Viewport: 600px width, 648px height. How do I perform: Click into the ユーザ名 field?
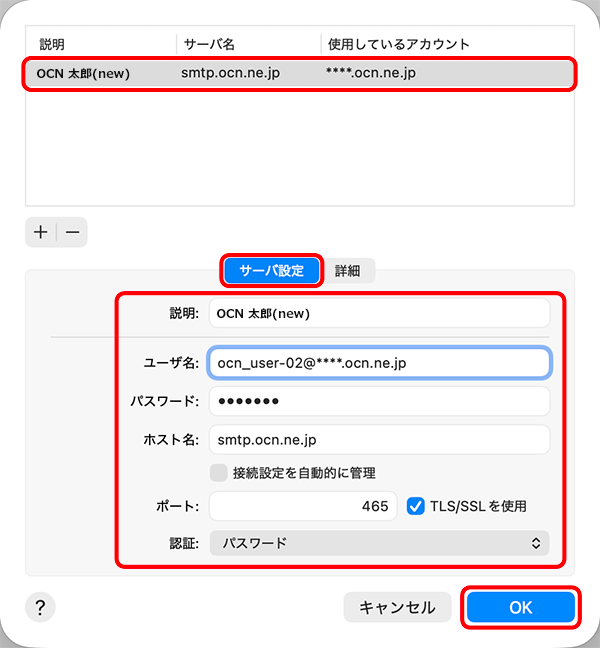pyautogui.click(x=379, y=363)
